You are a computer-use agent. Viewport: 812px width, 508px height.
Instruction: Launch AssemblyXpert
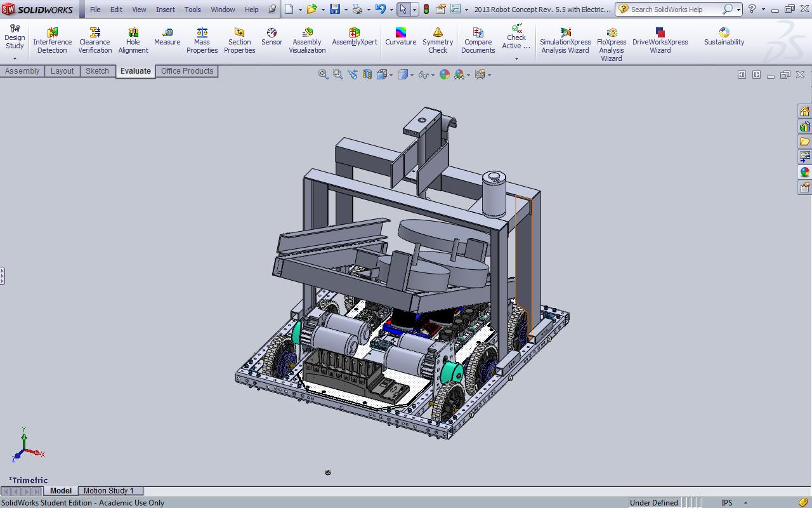tap(355, 37)
